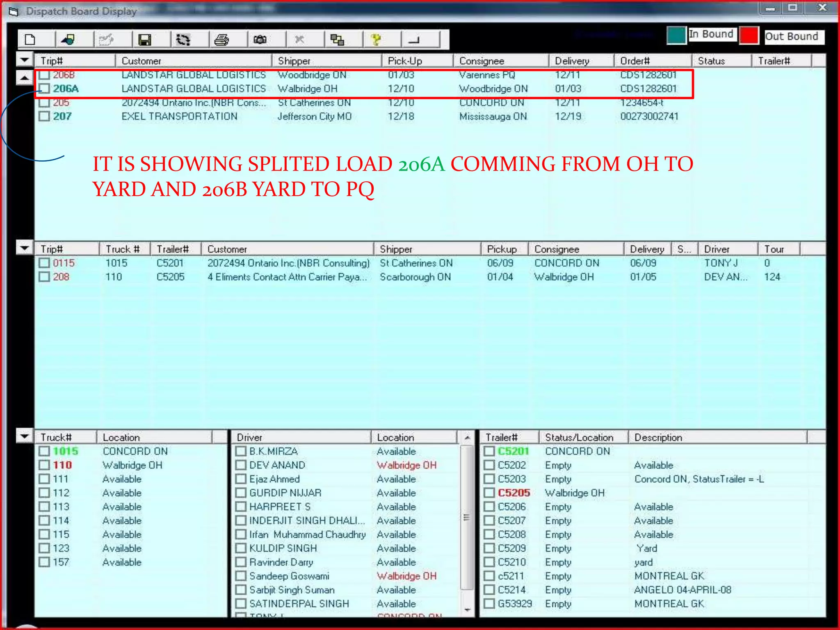
Task: Click trailer C5203 Concord ON StatusTrailer description
Action: pyautogui.click(x=699, y=479)
